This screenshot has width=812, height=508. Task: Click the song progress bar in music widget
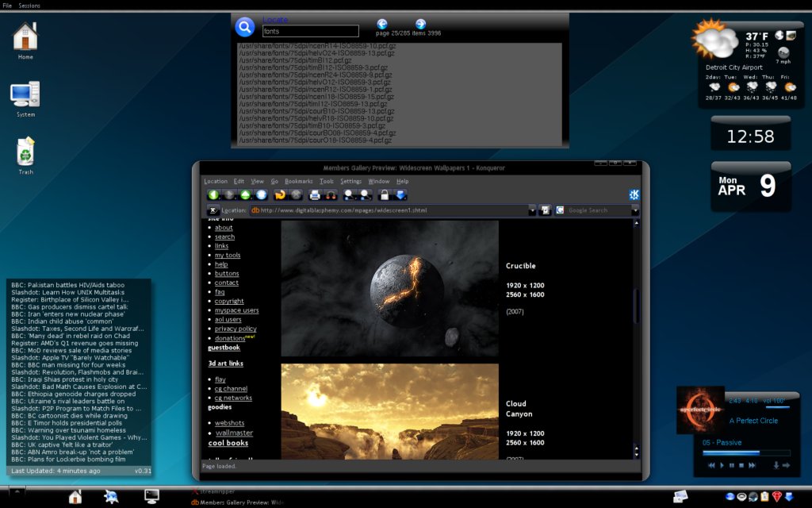click(746, 452)
